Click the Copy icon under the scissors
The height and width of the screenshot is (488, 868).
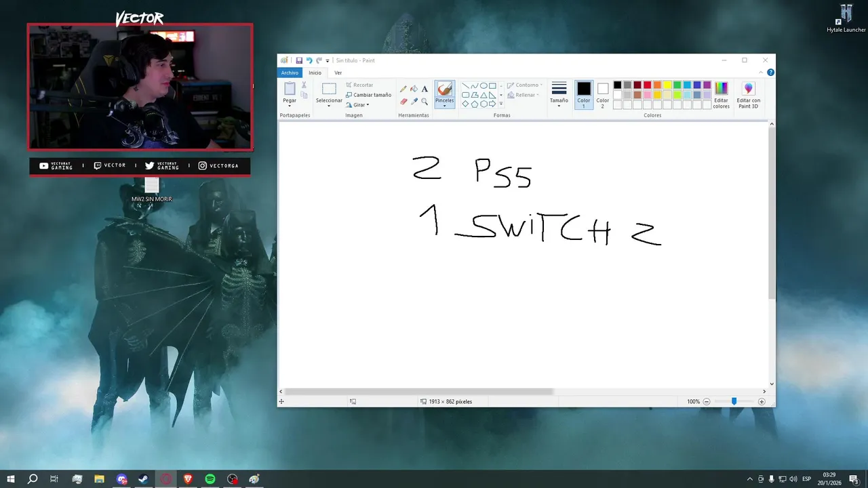[x=304, y=96]
